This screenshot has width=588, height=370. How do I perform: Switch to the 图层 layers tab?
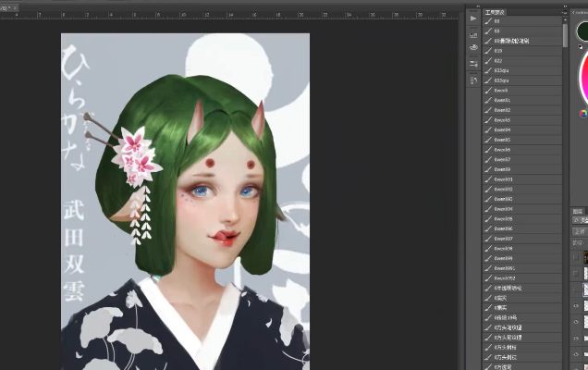point(580,210)
